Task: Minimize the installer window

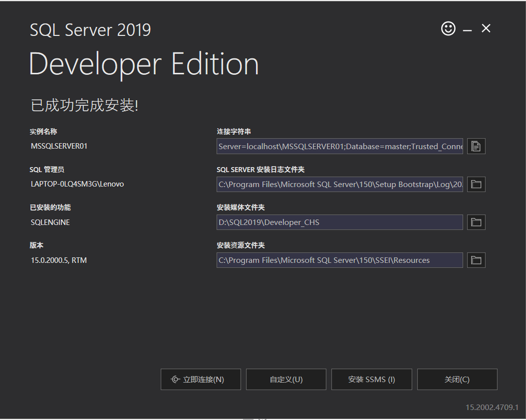Action: pyautogui.click(x=467, y=28)
